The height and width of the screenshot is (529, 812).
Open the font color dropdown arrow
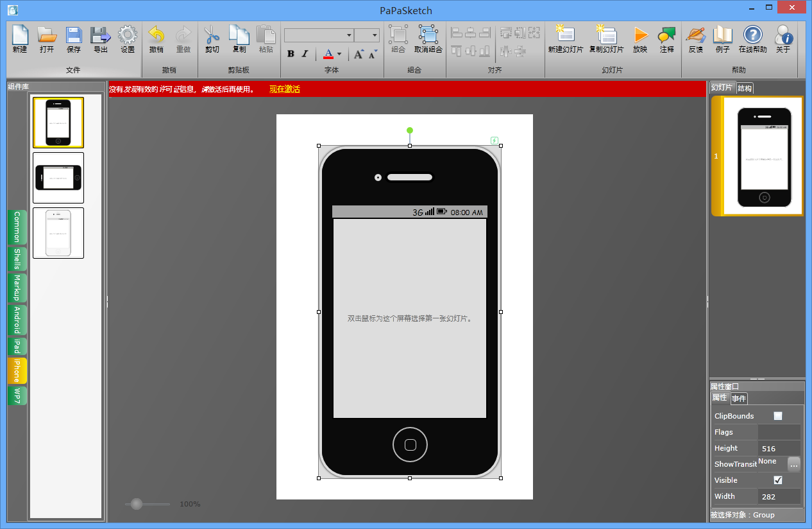(x=339, y=54)
